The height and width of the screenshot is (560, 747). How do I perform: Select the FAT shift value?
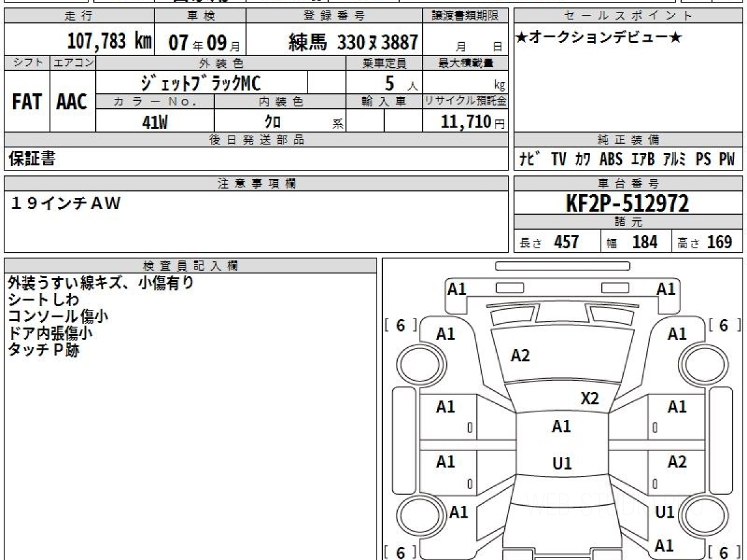[x=27, y=102]
